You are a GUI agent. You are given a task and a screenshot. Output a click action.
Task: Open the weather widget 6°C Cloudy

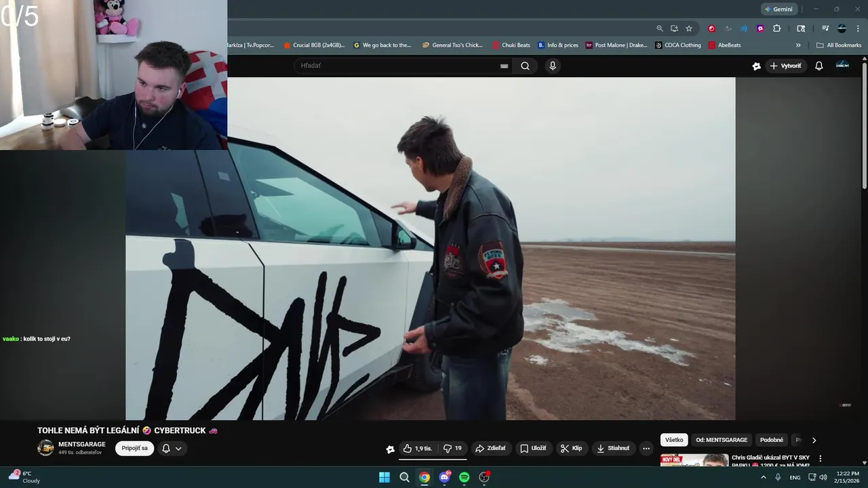(24, 477)
